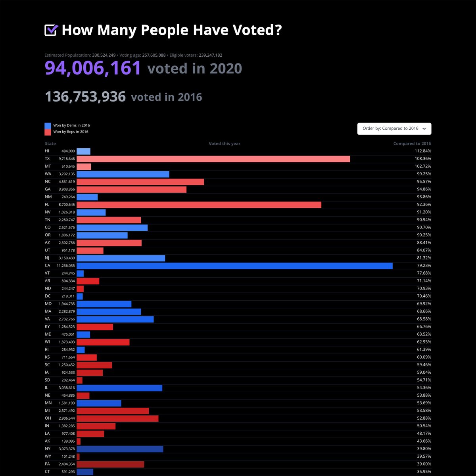Screen dimensions: 476x476
Task: Click the "Compared to 2016" column header
Action: pyautogui.click(x=412, y=144)
